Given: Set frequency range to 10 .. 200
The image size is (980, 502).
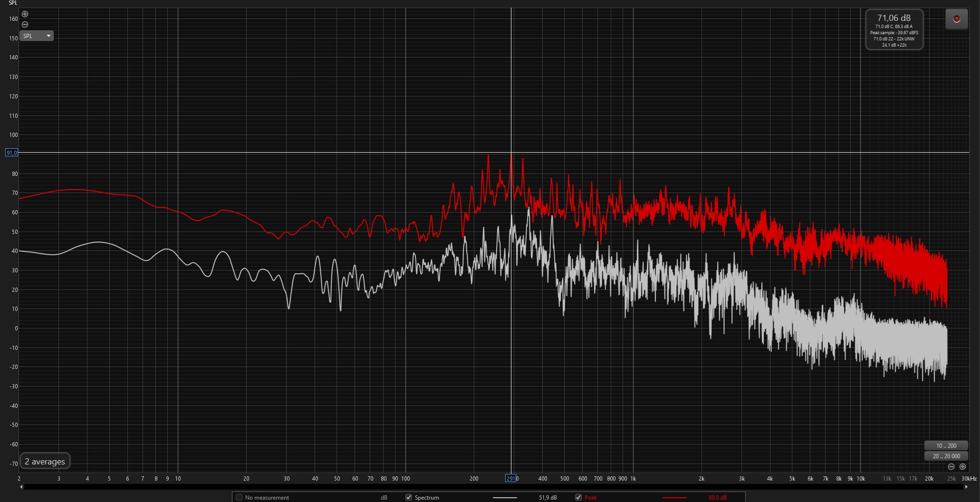Looking at the screenshot, I should click(946, 446).
